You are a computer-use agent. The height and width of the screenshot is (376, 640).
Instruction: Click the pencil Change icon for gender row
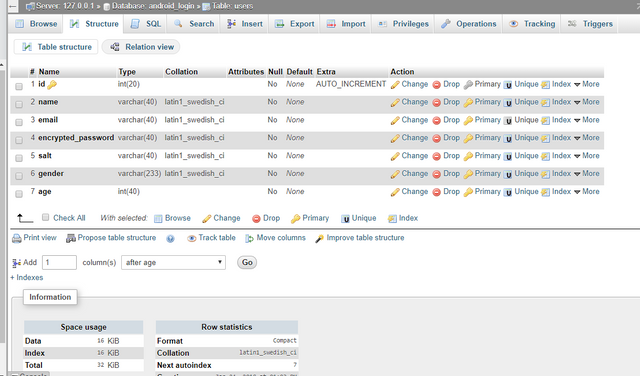(x=395, y=174)
